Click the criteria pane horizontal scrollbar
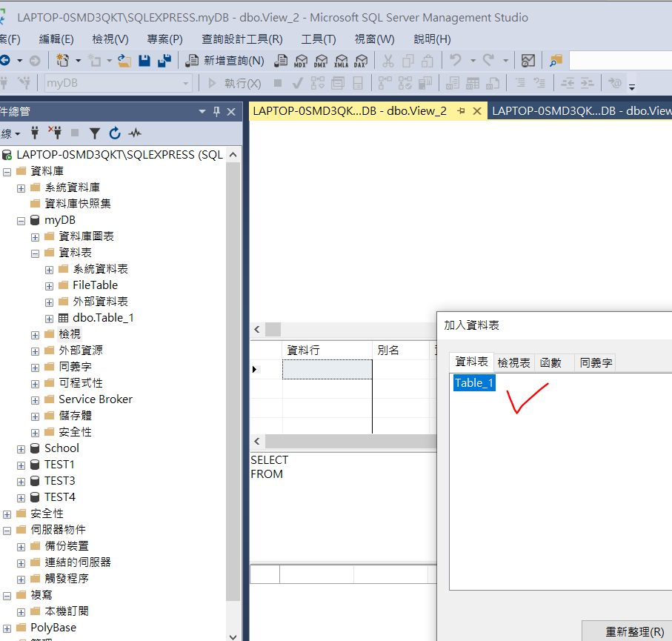Screen dimensions: 672x641 (350, 442)
